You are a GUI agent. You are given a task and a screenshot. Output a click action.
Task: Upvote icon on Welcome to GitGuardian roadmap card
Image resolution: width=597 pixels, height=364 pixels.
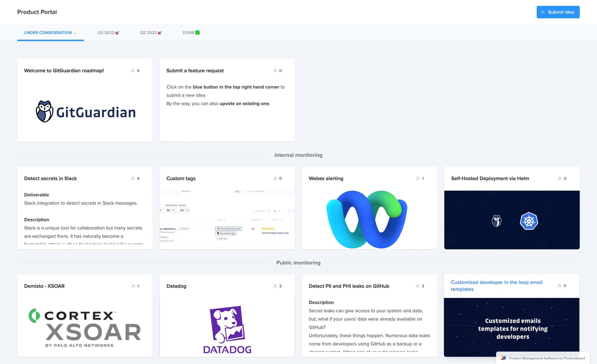[x=133, y=71]
